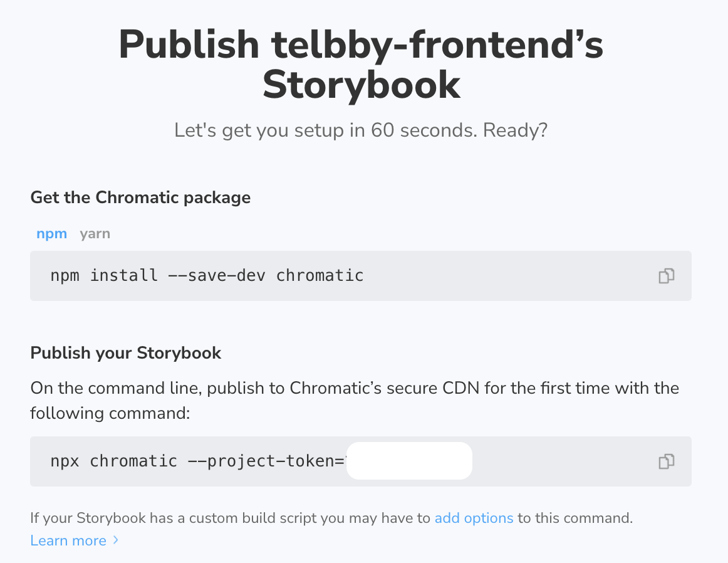Switch to the yarn tab

[x=95, y=233]
